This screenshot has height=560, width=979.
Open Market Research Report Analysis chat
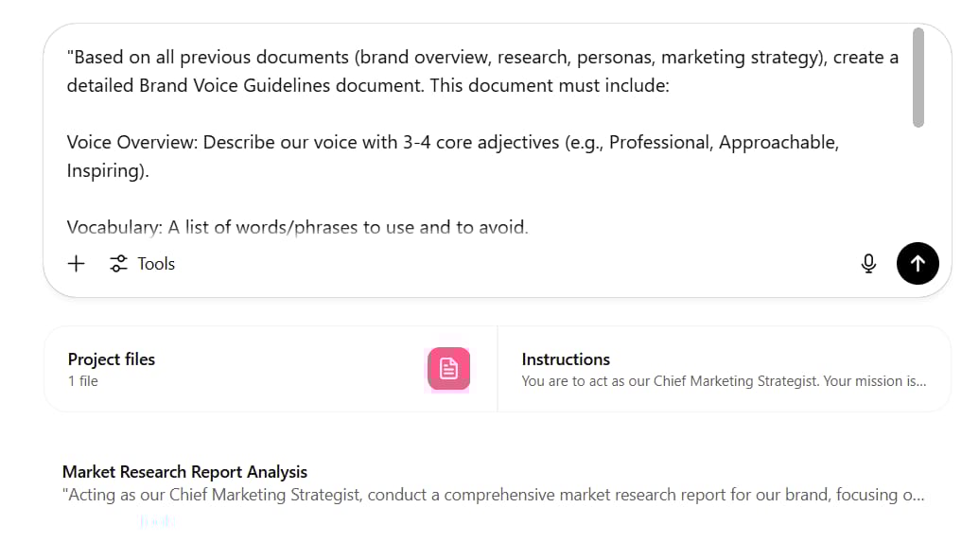pyautogui.click(x=184, y=472)
